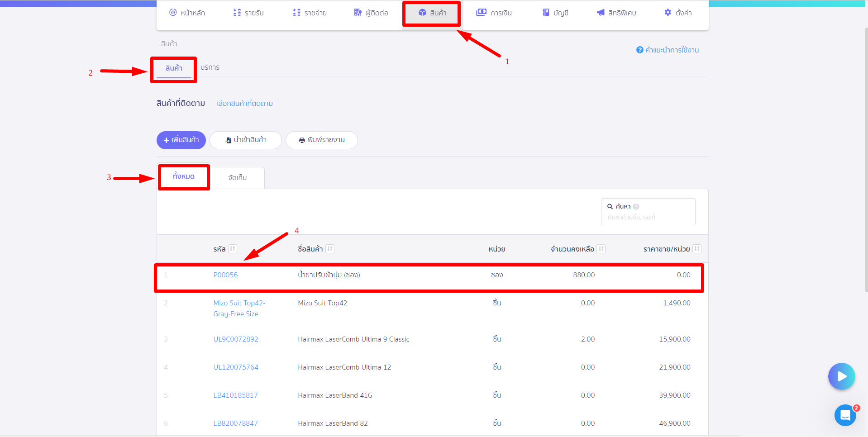The width and height of the screenshot is (868, 437).
Task: Open the chat support bubble icon
Action: pos(845,415)
